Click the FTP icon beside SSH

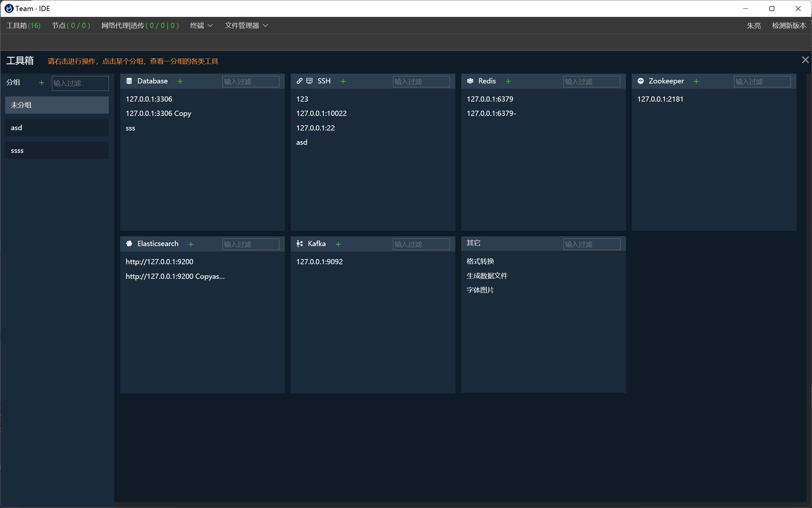click(x=309, y=81)
